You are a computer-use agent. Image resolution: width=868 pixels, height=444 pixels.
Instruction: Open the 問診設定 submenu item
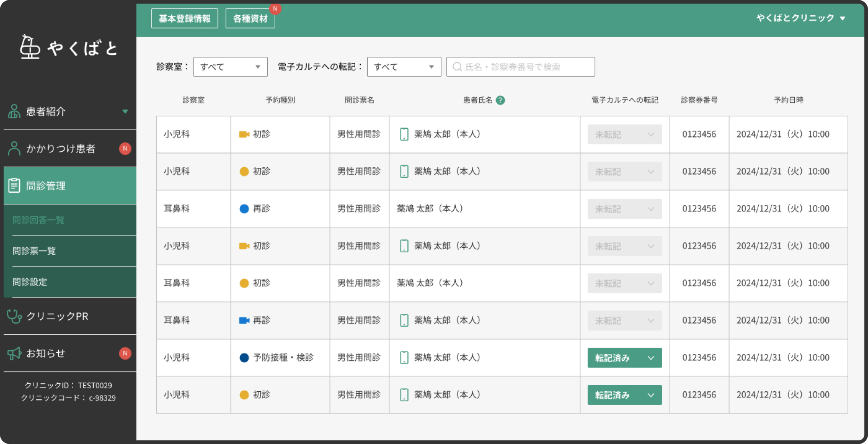coord(30,282)
